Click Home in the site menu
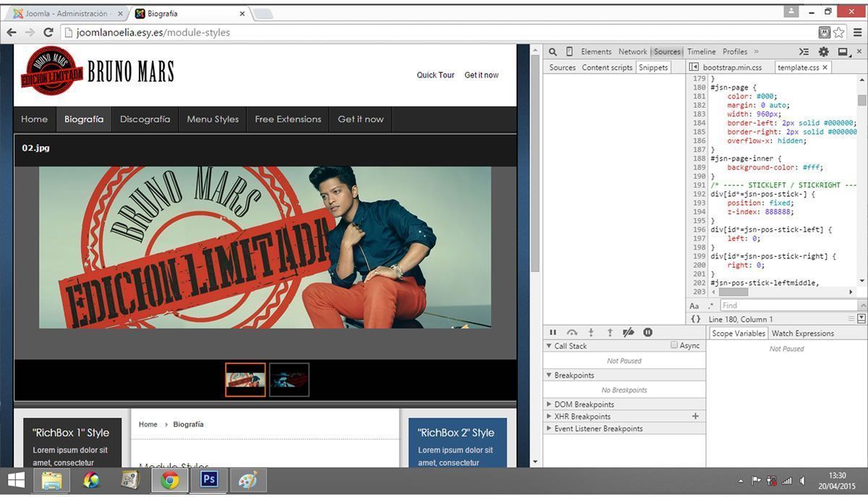The image size is (868, 497). pos(34,119)
